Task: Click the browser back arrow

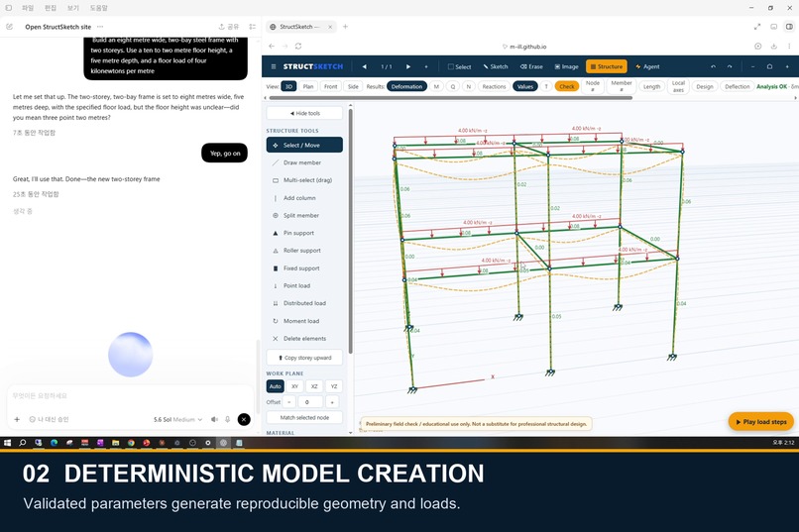Action: point(272,47)
